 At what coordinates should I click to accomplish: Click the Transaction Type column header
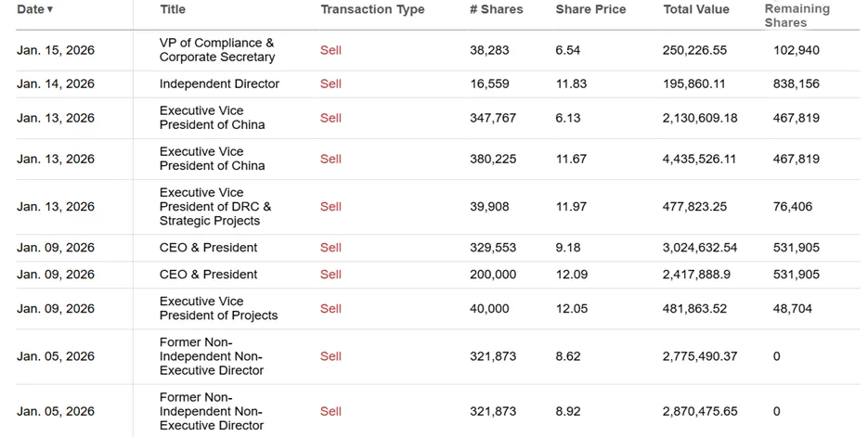(372, 9)
